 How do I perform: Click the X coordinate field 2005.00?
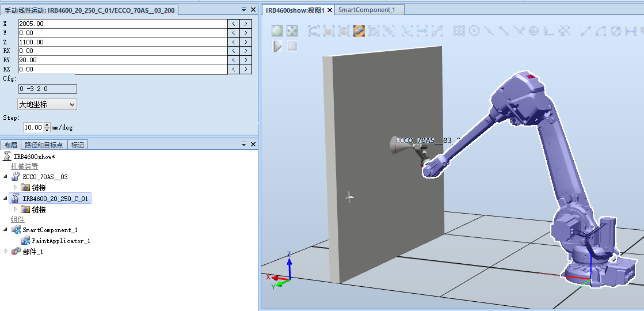(x=123, y=24)
